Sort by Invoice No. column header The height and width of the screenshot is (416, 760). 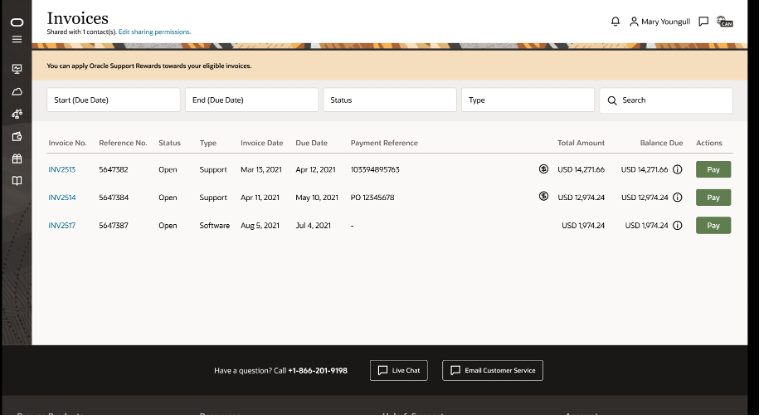67,143
